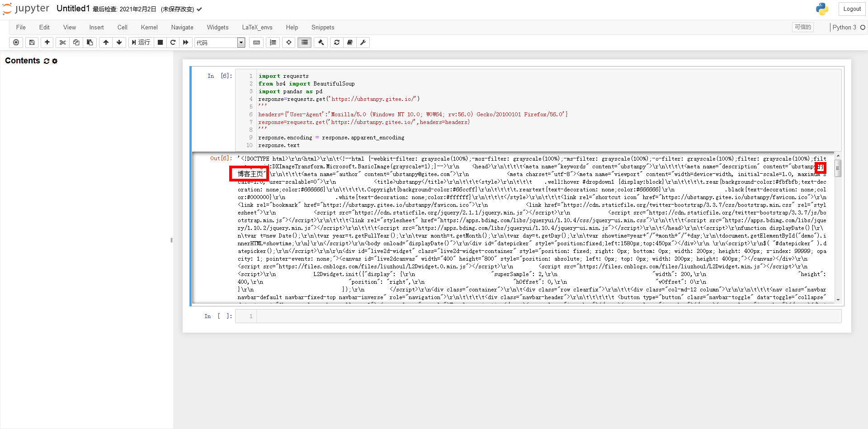Click the 'from bs4 import BeautifulSoup' line
The width and height of the screenshot is (868, 429).
(x=307, y=84)
